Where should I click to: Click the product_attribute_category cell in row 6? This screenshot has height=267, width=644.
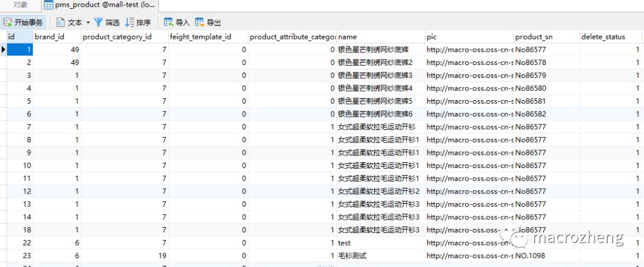click(292, 114)
